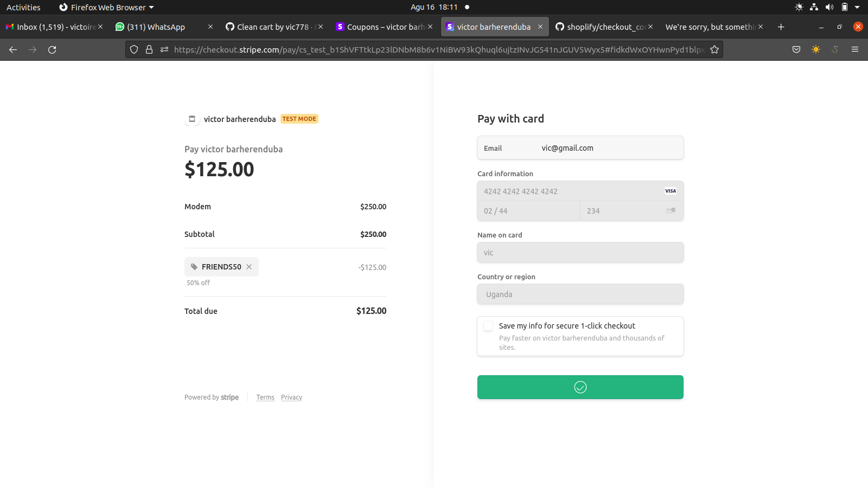868x488 pixels.
Task: Open battery icon in top bar
Action: click(x=844, y=7)
